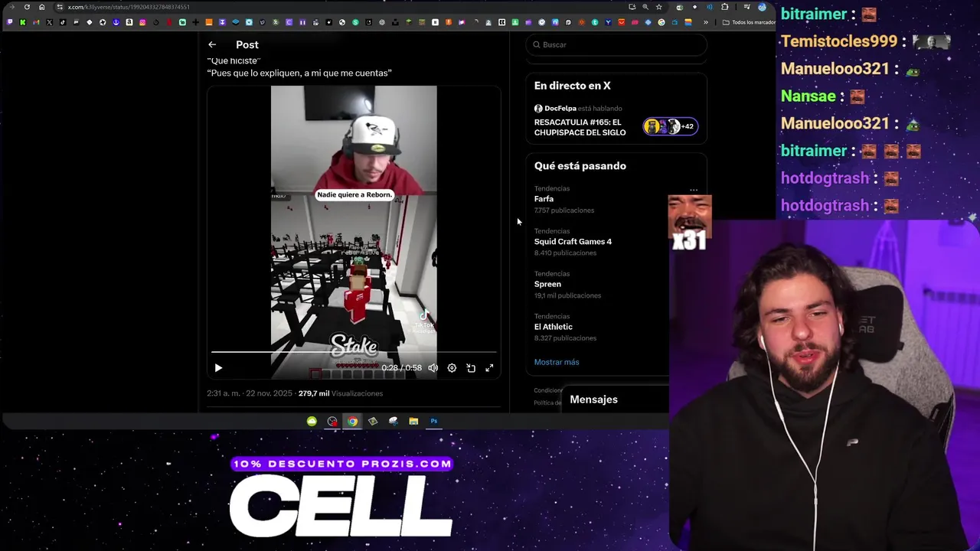Go back using the Post arrow
This screenshot has width=980, height=551.
pyautogui.click(x=212, y=44)
